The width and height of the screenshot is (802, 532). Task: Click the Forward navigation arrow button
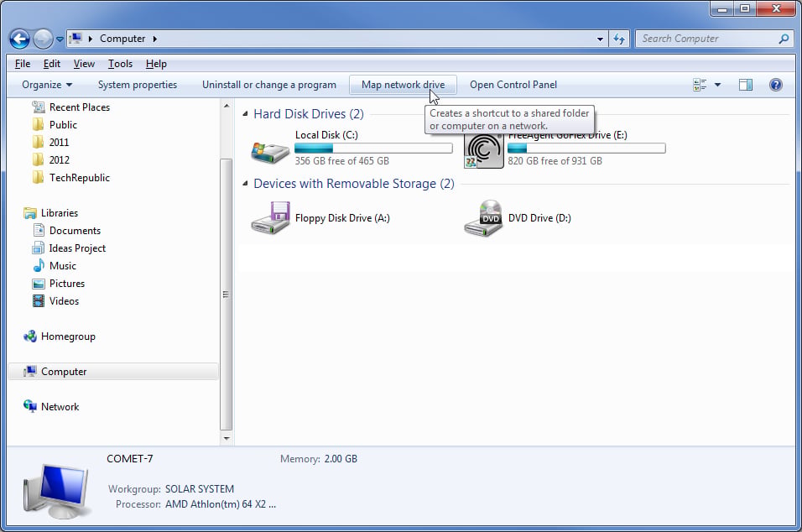click(43, 39)
